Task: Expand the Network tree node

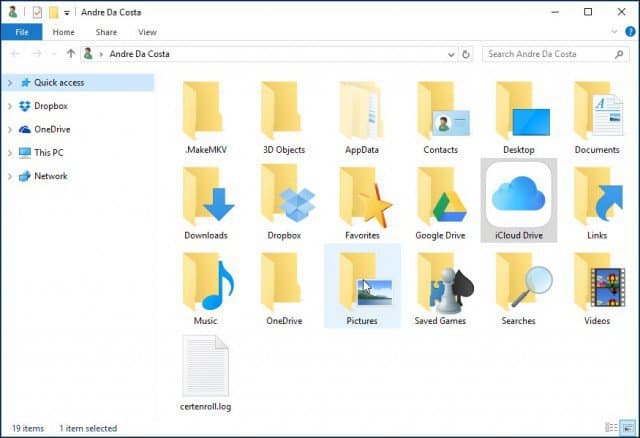Action: point(10,176)
